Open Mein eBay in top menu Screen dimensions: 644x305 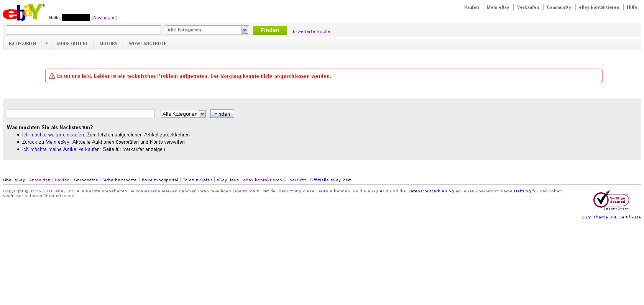(x=498, y=7)
